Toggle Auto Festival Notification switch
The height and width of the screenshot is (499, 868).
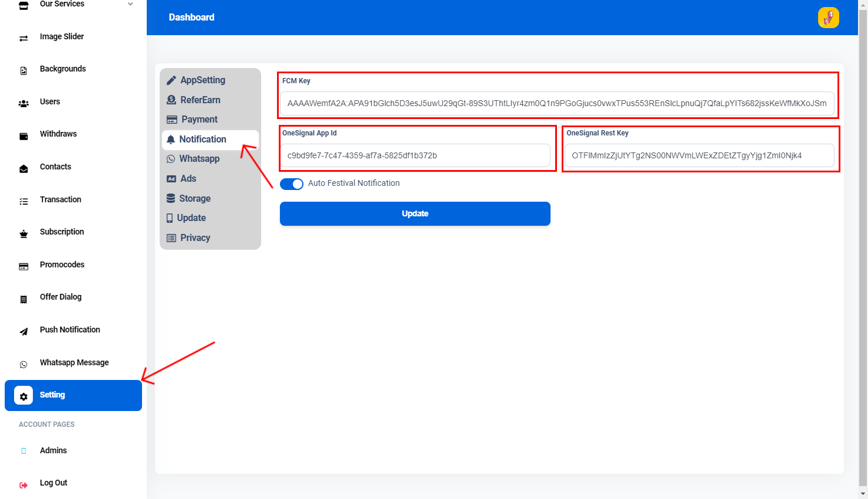point(292,184)
